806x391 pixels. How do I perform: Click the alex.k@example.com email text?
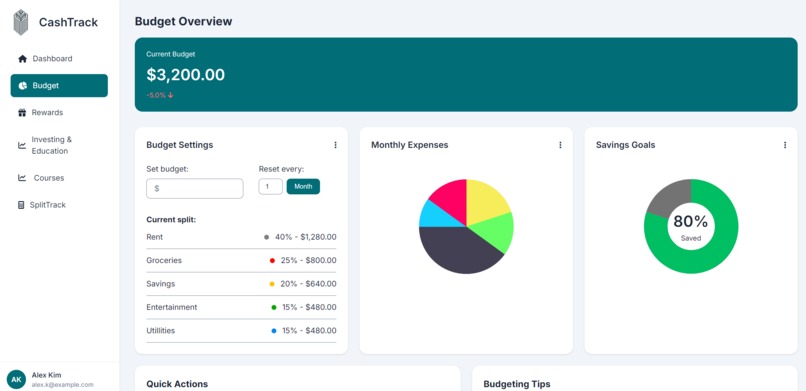click(x=63, y=384)
